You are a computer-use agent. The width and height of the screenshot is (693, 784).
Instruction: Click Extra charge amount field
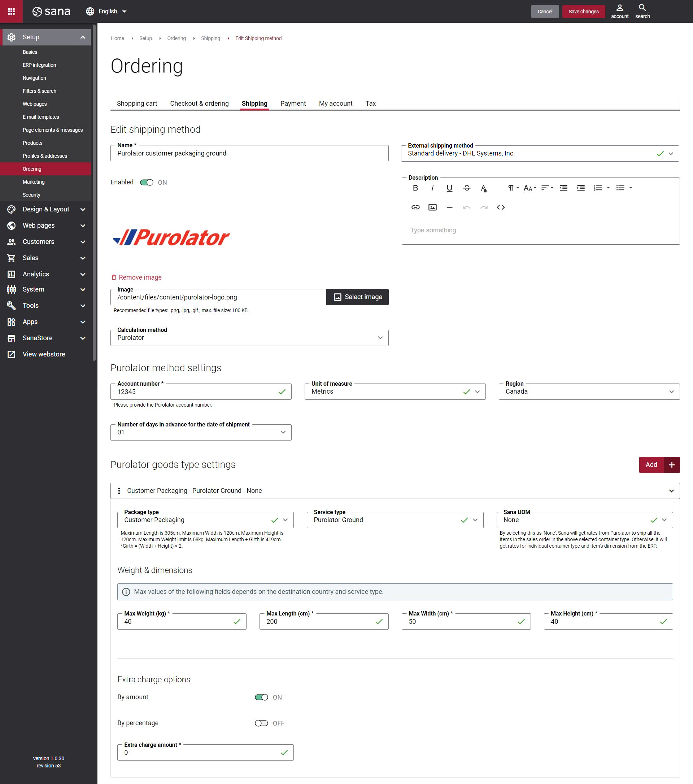click(x=205, y=753)
